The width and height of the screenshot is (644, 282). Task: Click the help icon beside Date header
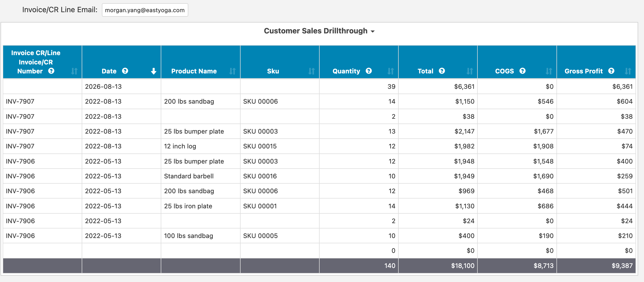coord(125,71)
